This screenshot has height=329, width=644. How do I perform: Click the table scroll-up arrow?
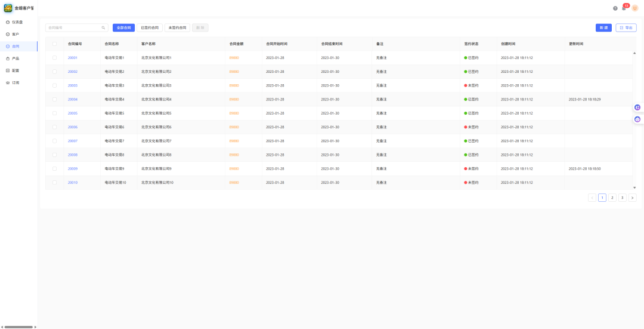634,54
